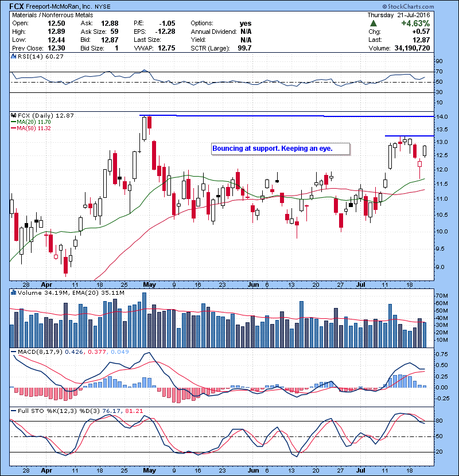The height and width of the screenshot is (476, 459).
Task: Click the Volume 34.19M, EMA(20) 35.11M label
Action: 71,293
